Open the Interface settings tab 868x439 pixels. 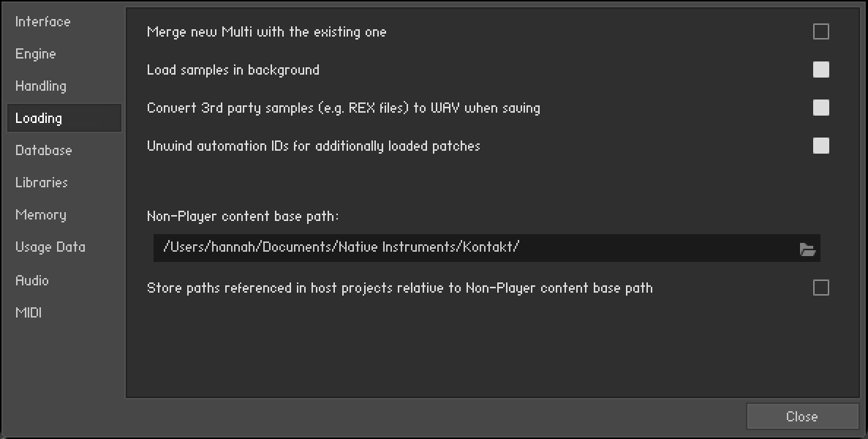[43, 22]
